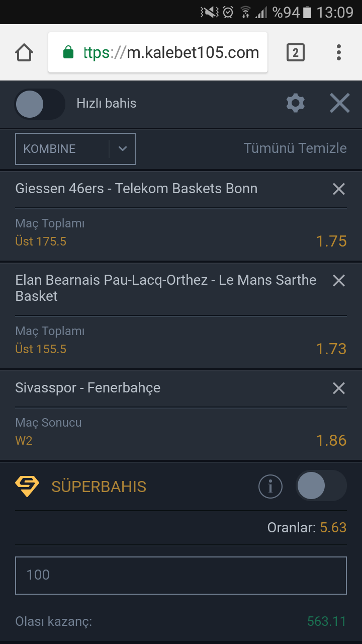Show Süperbahis info icon

pos(270,486)
